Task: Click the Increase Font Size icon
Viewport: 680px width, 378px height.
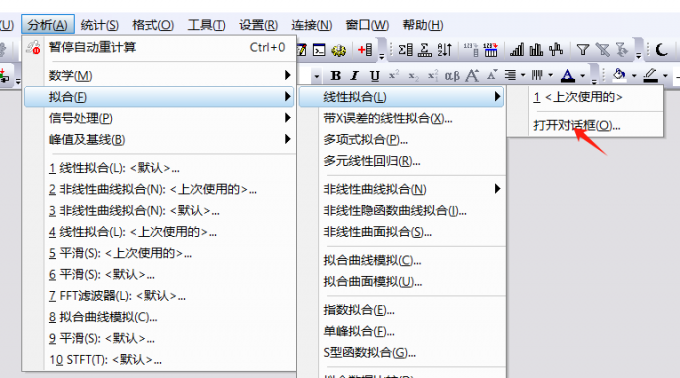Action: (x=472, y=76)
